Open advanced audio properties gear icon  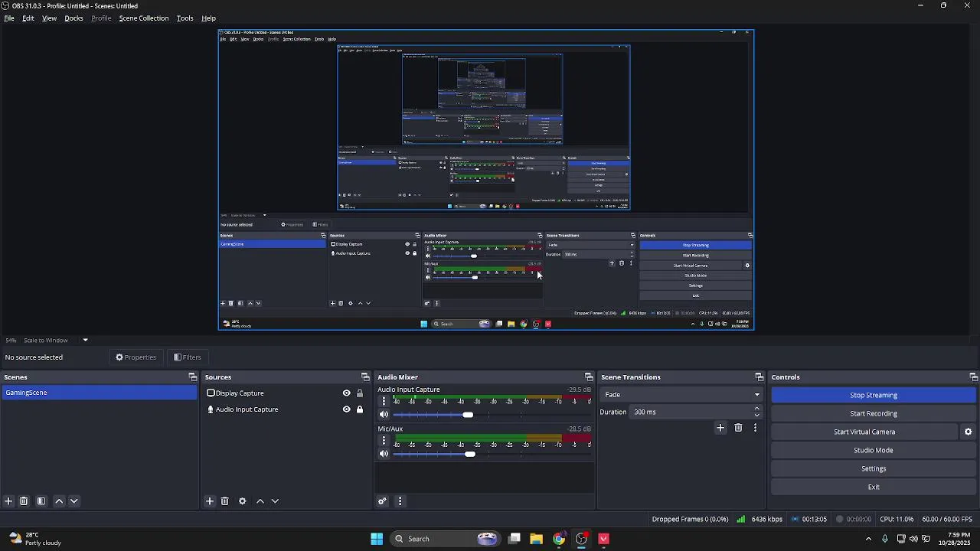[x=382, y=501]
